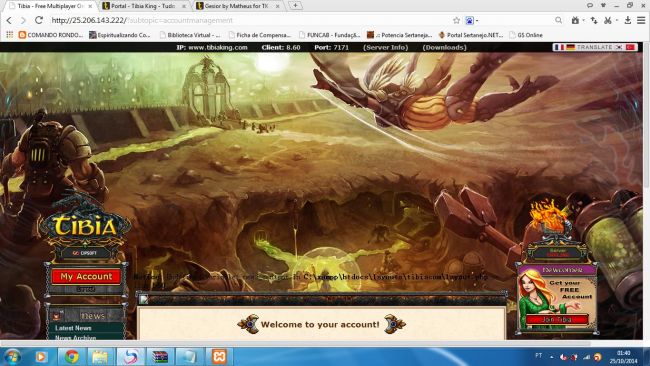
Task: Switch to Gesior by Matheus tab
Action: tap(238, 6)
